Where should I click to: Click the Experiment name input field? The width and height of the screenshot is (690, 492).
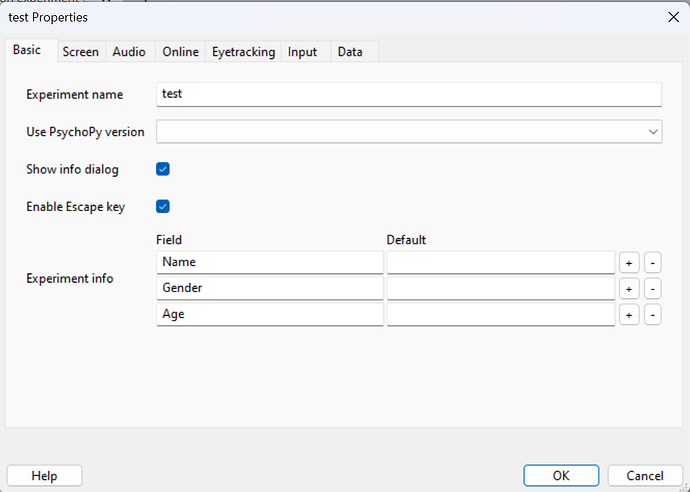point(409,94)
